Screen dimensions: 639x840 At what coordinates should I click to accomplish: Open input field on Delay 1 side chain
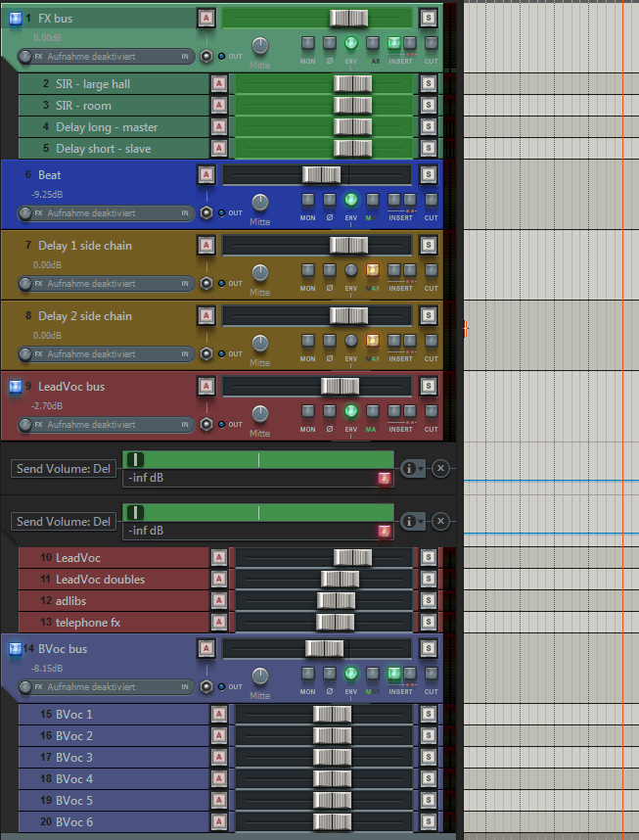(x=106, y=283)
